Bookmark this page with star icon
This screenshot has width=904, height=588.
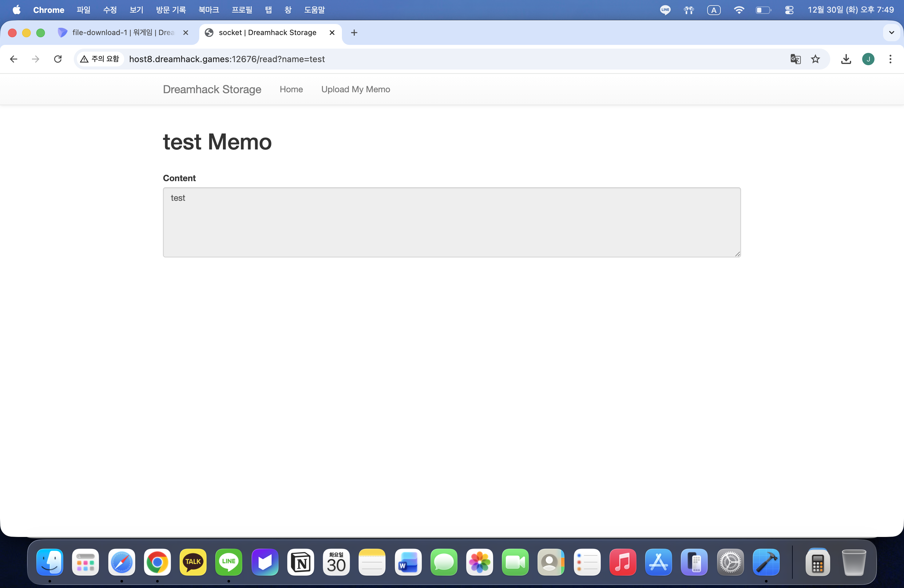coord(815,59)
